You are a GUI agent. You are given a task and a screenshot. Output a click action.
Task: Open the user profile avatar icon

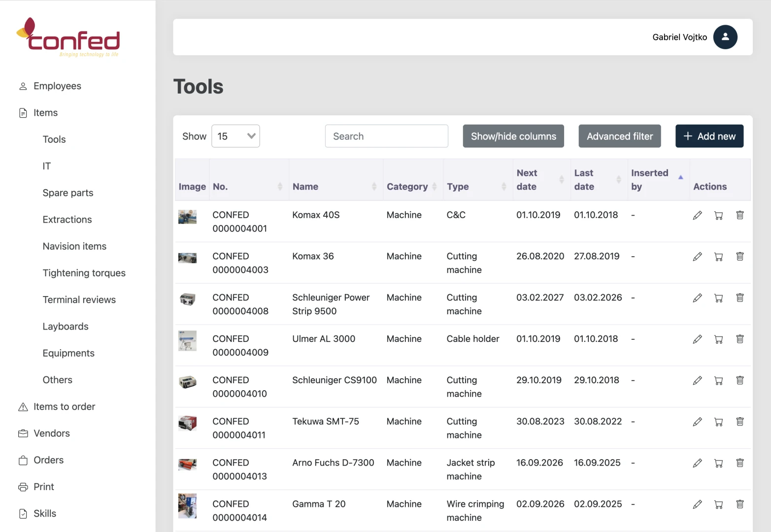tap(725, 37)
